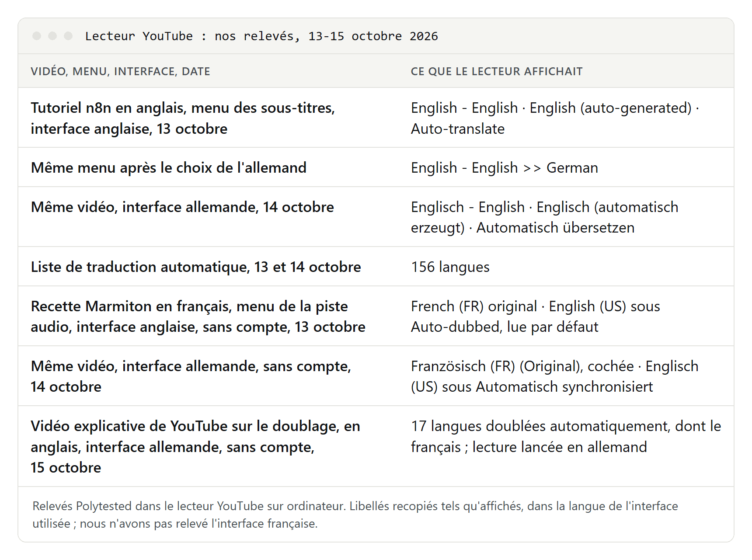This screenshot has width=752, height=560.
Task: Select "Même vidéo, interface allemande, 14 octobre"
Action: tap(182, 207)
